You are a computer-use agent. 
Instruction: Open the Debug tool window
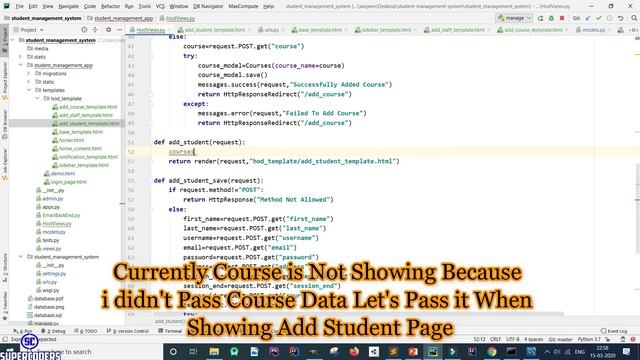click(53, 331)
